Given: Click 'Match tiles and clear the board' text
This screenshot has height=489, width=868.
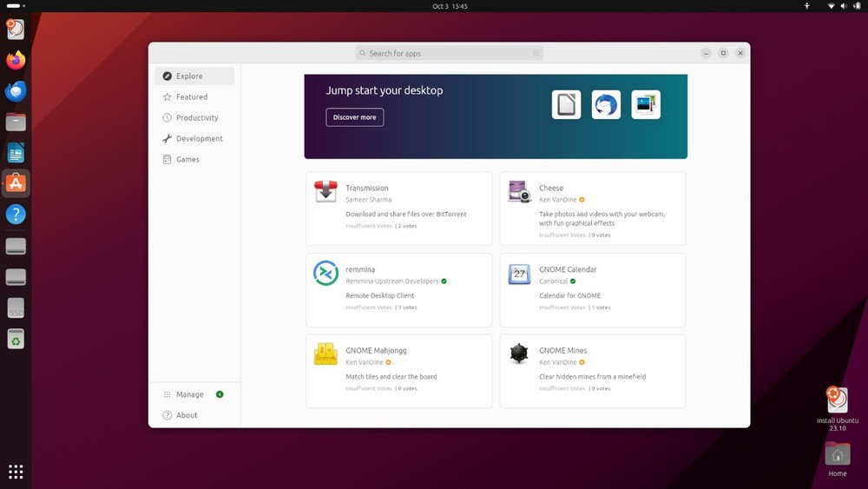Looking at the screenshot, I should [x=391, y=377].
